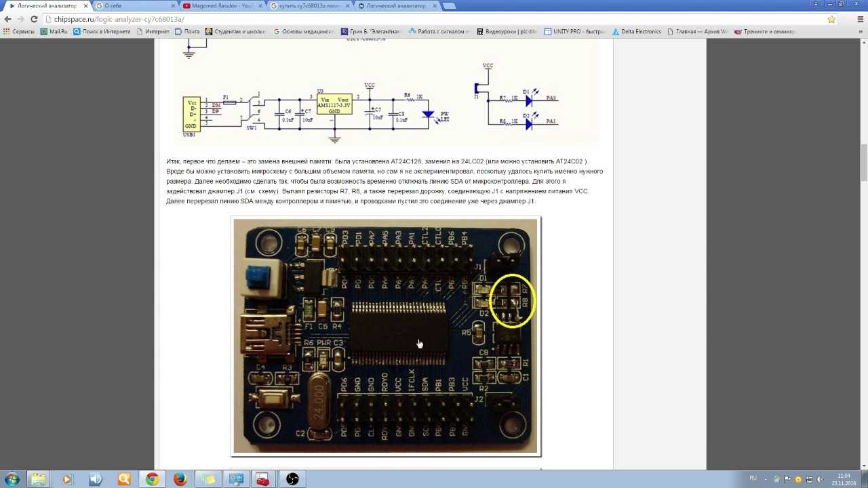Open the monitor app in taskbar
This screenshot has width=868, height=488.
(x=236, y=479)
